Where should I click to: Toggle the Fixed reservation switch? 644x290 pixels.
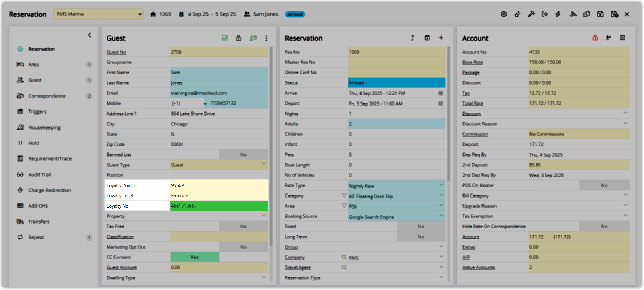tap(421, 227)
